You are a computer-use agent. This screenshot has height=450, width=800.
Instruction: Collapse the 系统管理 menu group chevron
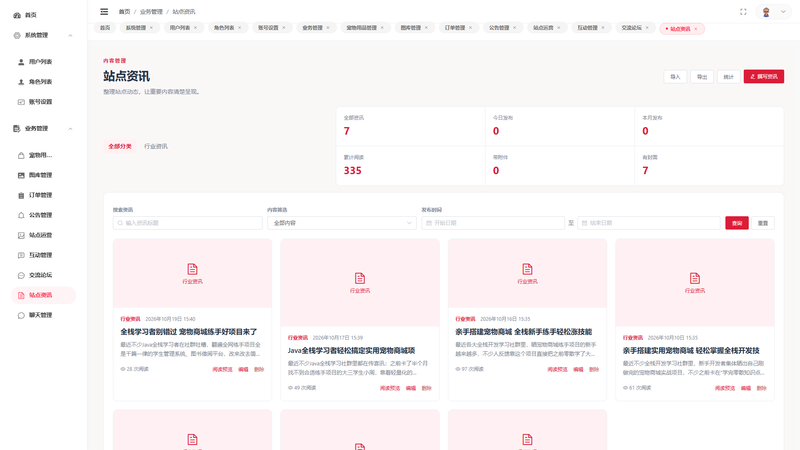pyautogui.click(x=70, y=36)
